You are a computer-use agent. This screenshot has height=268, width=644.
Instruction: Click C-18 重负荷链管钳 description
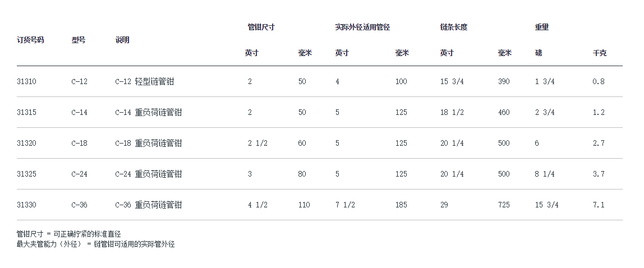148,143
